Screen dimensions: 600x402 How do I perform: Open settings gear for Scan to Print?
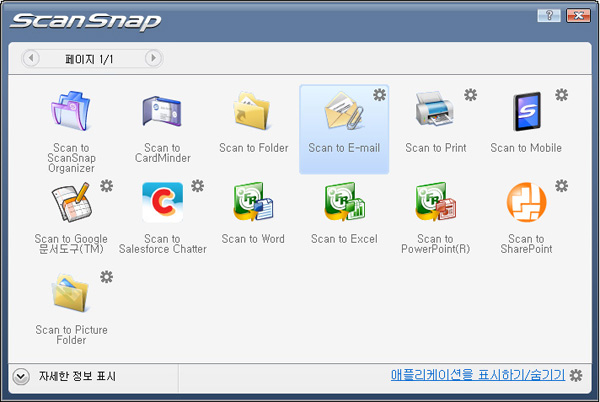471,94
